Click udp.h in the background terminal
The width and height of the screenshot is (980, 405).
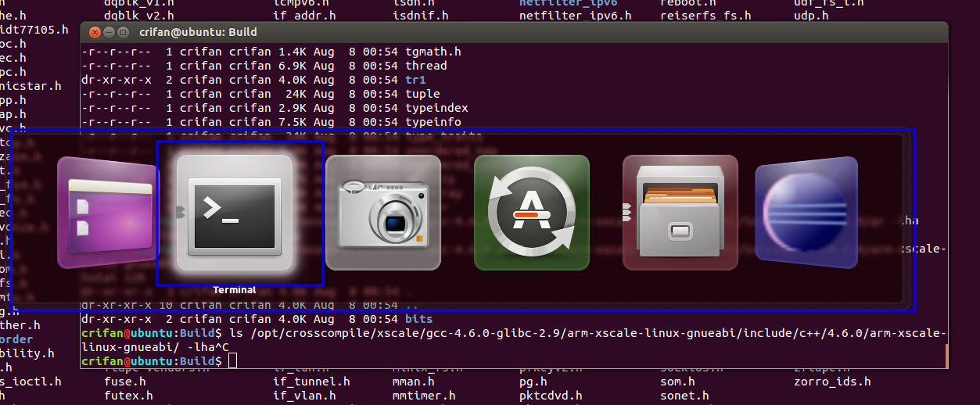811,15
